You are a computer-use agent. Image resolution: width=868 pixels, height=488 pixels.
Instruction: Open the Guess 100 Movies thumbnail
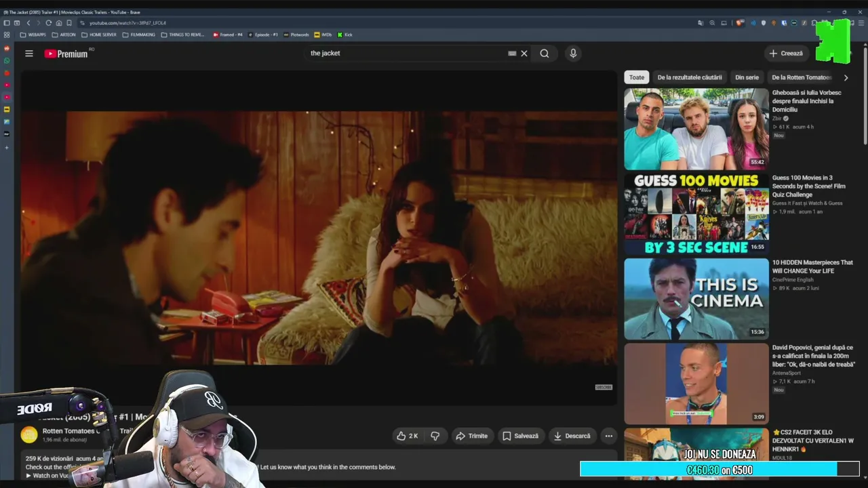(x=696, y=213)
